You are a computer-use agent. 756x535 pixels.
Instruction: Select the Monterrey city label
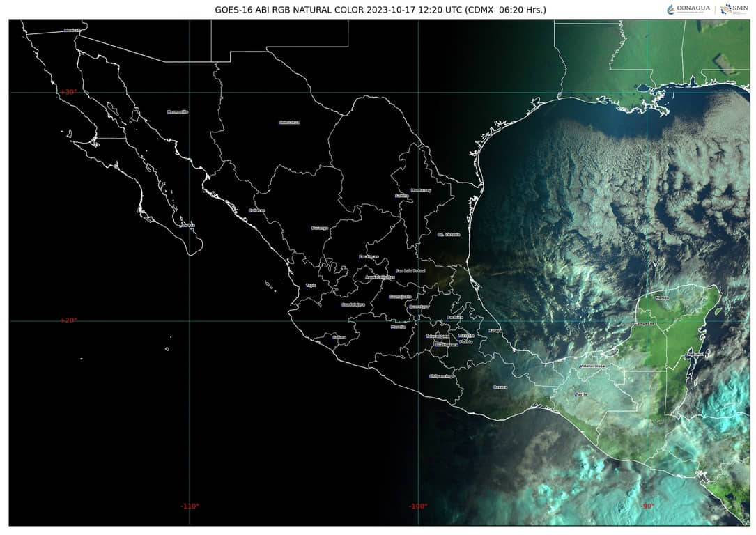point(421,189)
